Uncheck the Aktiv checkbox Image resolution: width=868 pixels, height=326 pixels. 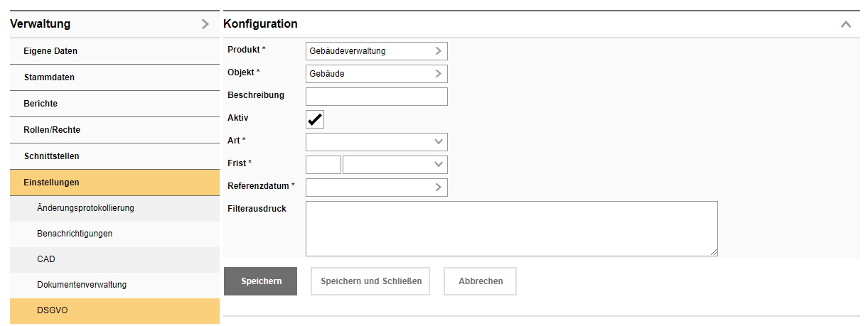coord(315,119)
